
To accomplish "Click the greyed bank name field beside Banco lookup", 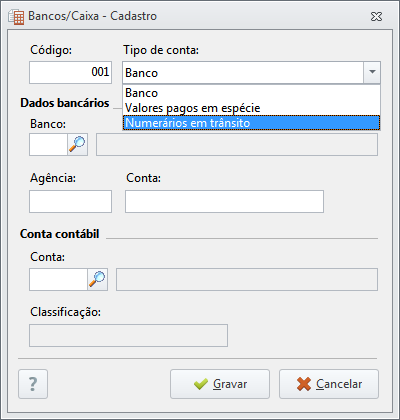I will (x=237, y=145).
